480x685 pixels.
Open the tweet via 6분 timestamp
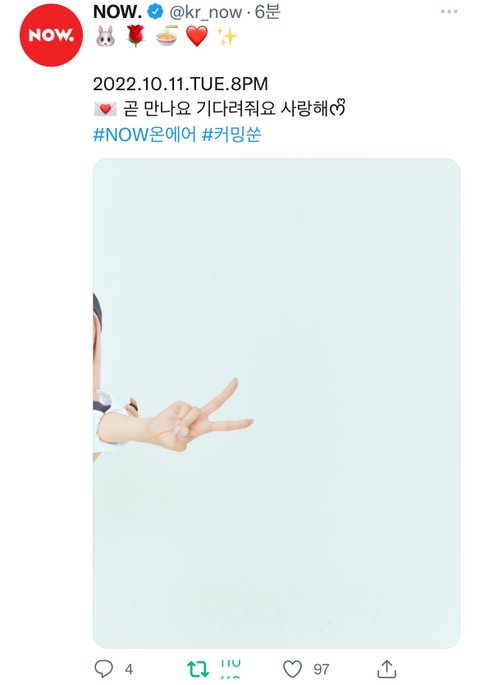coord(267,12)
